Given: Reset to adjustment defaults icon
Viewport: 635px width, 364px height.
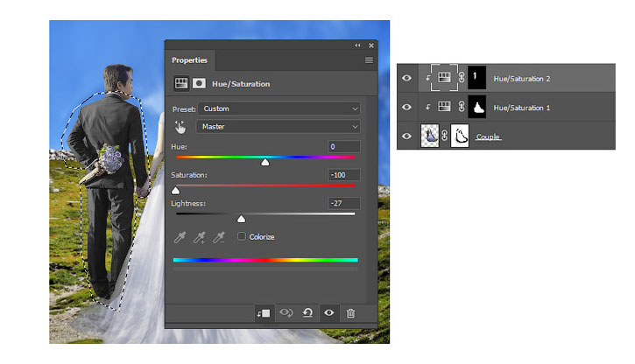Looking at the screenshot, I should click(307, 312).
